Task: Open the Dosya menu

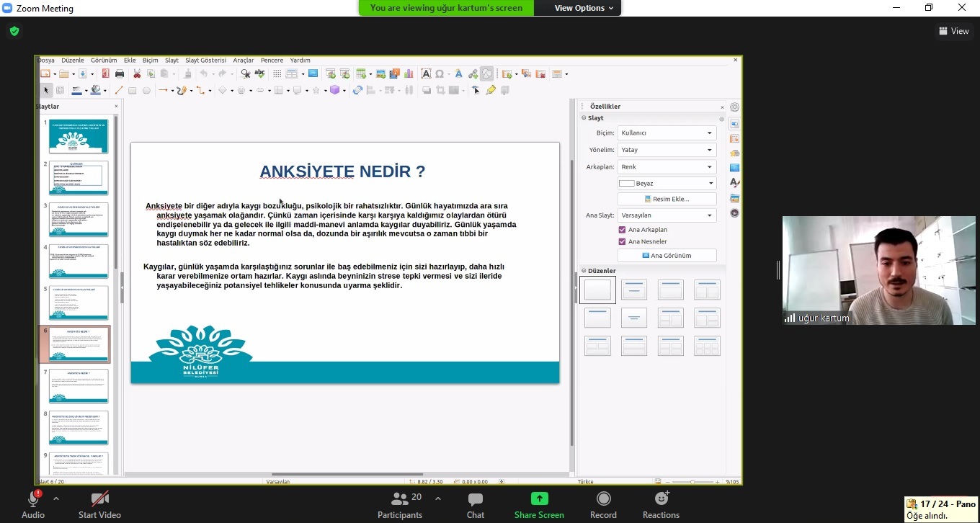Action: [x=46, y=61]
